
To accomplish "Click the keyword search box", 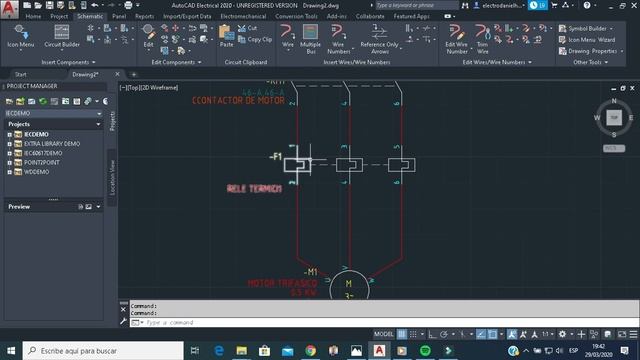I will (x=416, y=5).
